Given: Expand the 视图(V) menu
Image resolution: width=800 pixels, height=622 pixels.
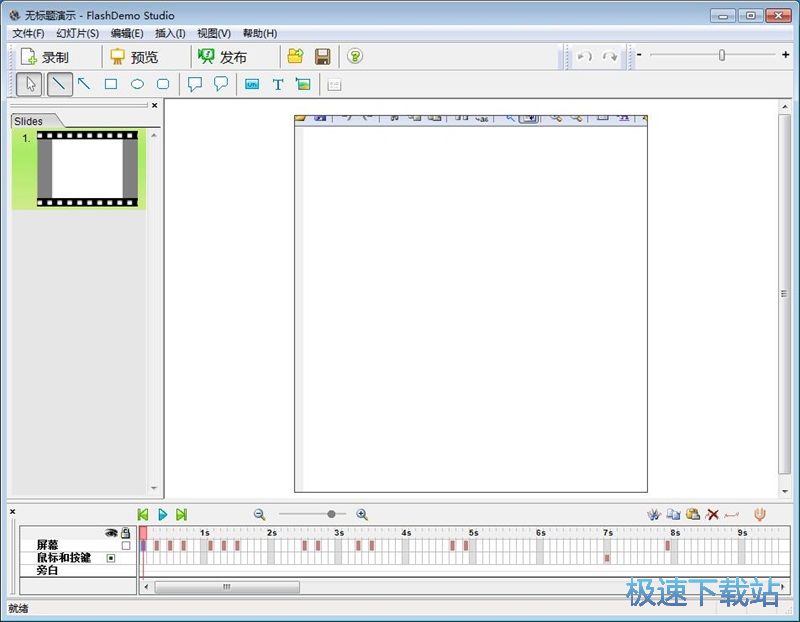Looking at the screenshot, I should coord(214,33).
